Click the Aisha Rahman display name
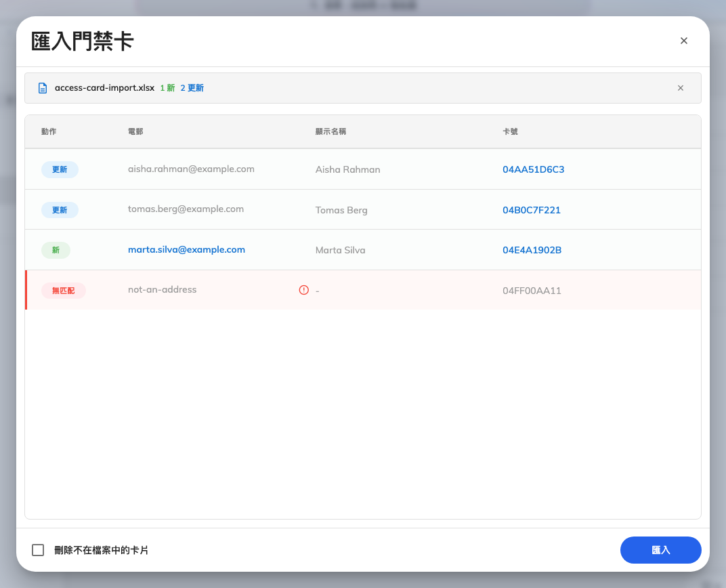Screen dimensions: 726x588 click(347, 169)
